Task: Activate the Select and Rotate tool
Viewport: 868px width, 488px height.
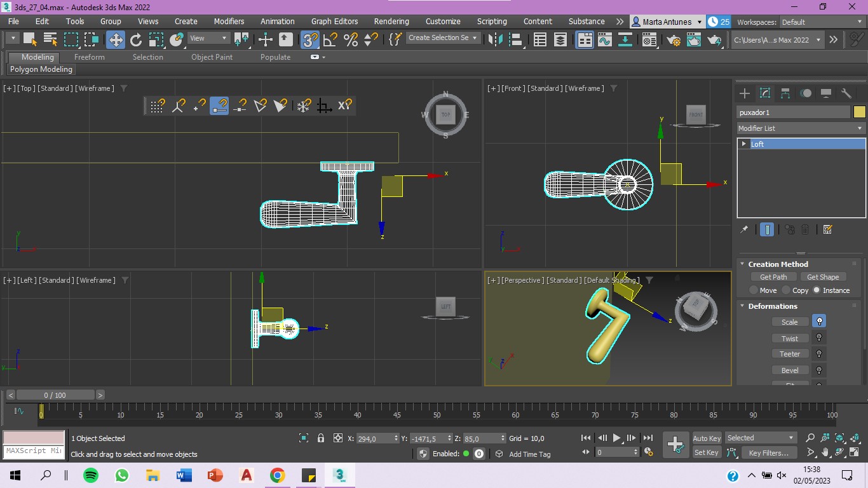Action: click(x=136, y=39)
